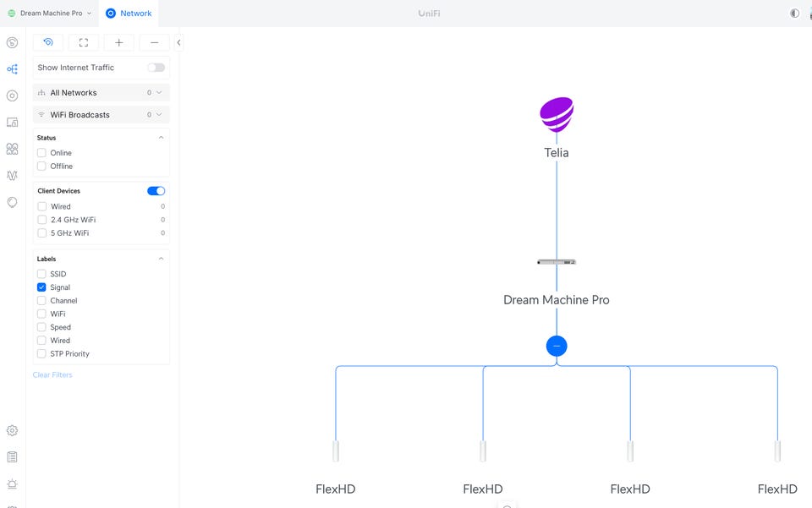Collapse the Labels section
This screenshot has height=508, width=812.
[161, 259]
